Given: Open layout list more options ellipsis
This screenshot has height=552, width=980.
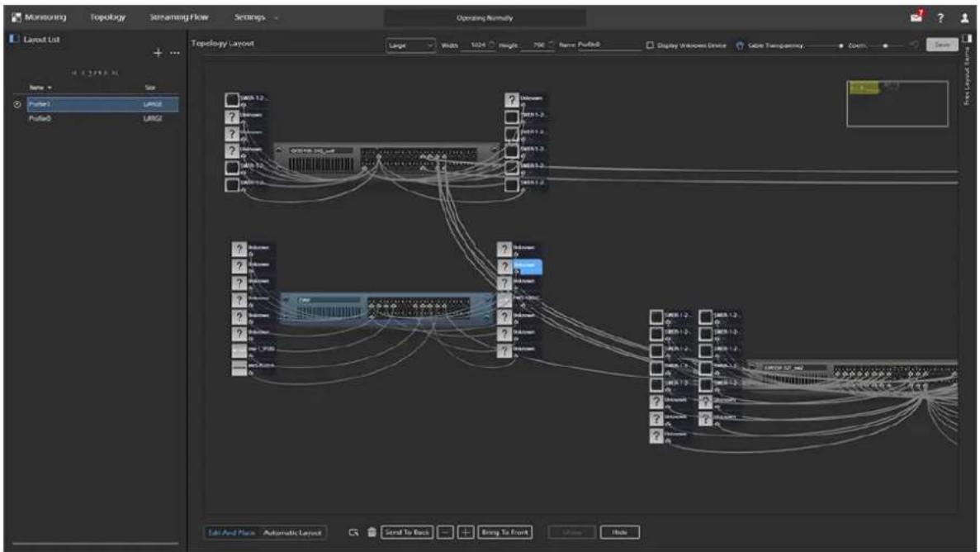Looking at the screenshot, I should click(175, 53).
